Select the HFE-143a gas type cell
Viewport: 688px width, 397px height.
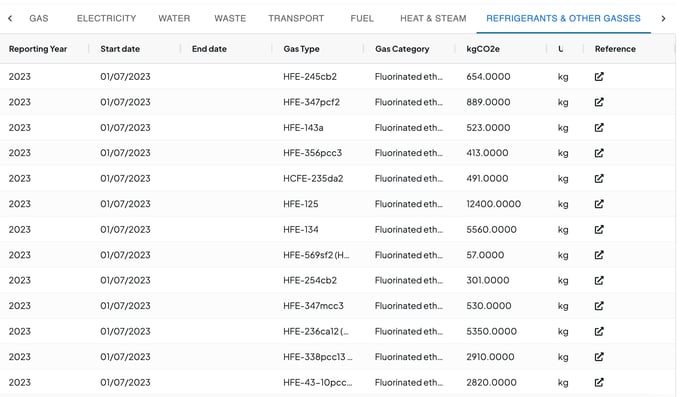click(x=303, y=128)
